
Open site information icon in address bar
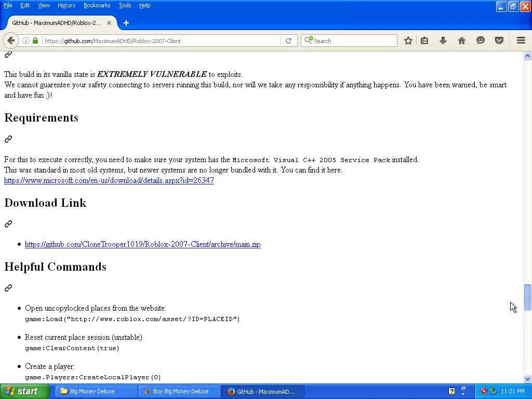[x=26, y=41]
